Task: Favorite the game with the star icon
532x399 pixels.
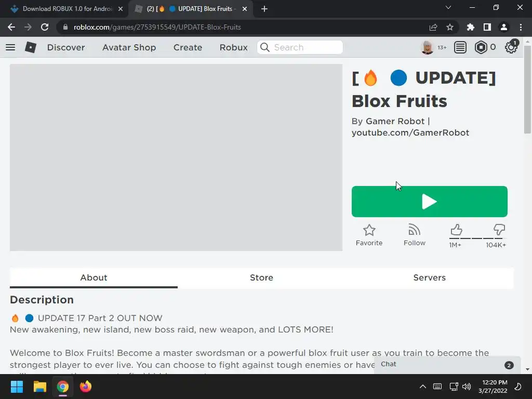Action: pyautogui.click(x=369, y=230)
